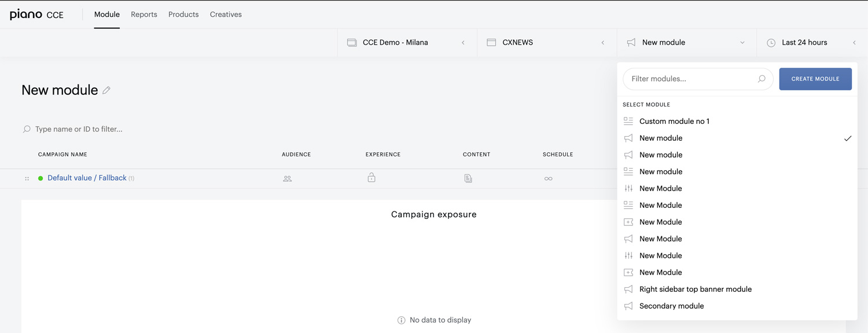Open the Creatives tab
Screen dimensions: 868x333
click(x=226, y=14)
